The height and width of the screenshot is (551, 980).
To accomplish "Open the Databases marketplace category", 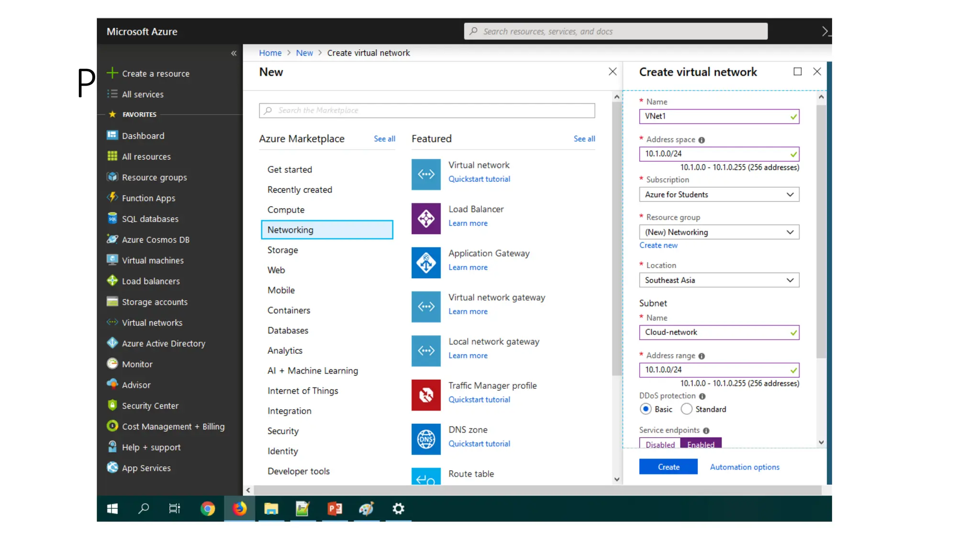I will tap(288, 330).
